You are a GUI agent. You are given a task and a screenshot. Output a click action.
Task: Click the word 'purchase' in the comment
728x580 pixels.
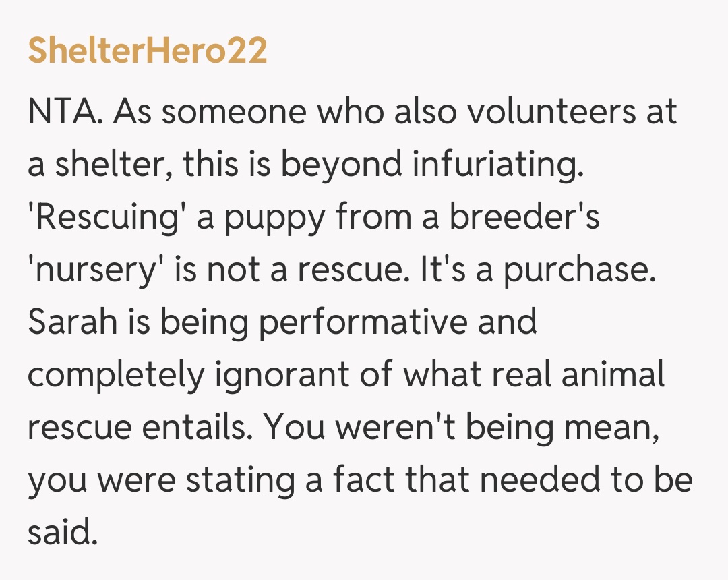tap(580, 270)
